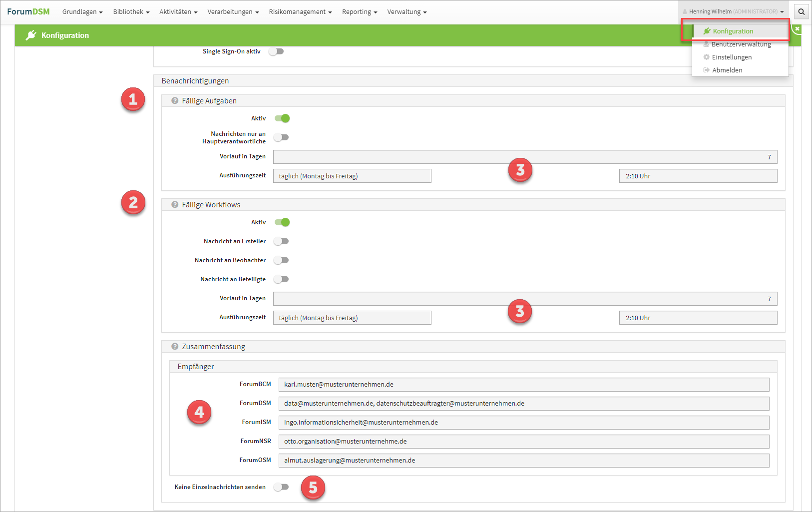812x512 pixels.
Task: Click the search magnifier icon in navbar
Action: [x=801, y=12]
